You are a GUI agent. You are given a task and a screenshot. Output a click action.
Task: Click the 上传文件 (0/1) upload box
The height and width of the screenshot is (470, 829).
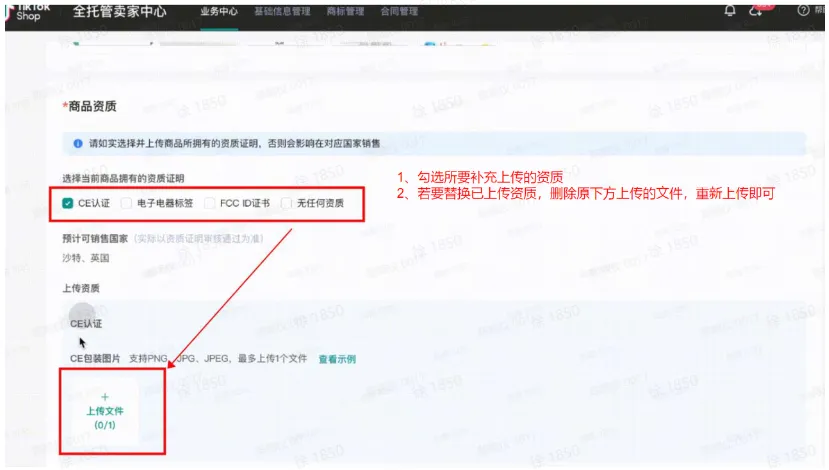pyautogui.click(x=105, y=411)
